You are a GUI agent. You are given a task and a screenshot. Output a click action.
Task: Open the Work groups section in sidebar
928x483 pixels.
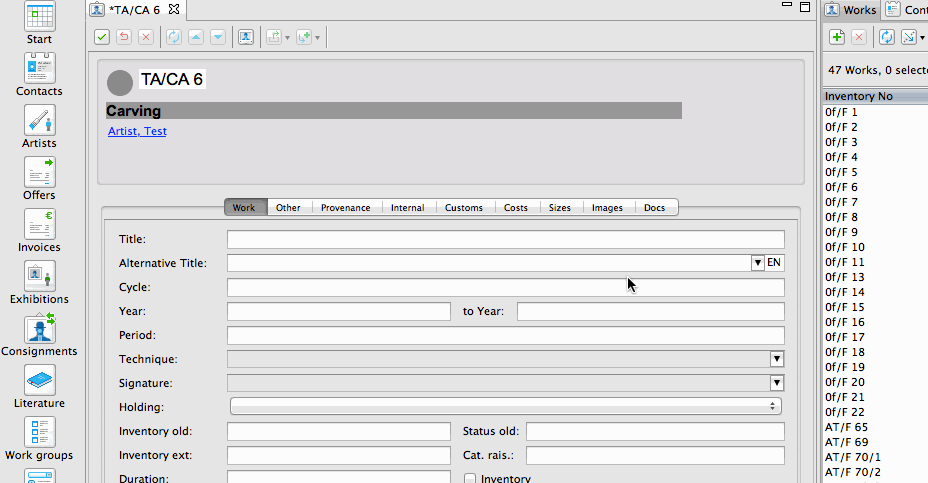click(39, 439)
